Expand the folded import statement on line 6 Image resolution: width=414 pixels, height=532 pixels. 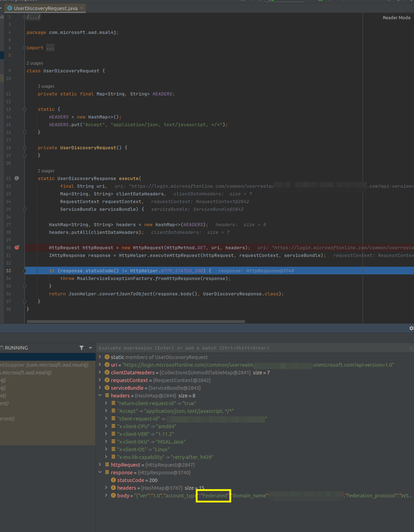pyautogui.click(x=24, y=47)
